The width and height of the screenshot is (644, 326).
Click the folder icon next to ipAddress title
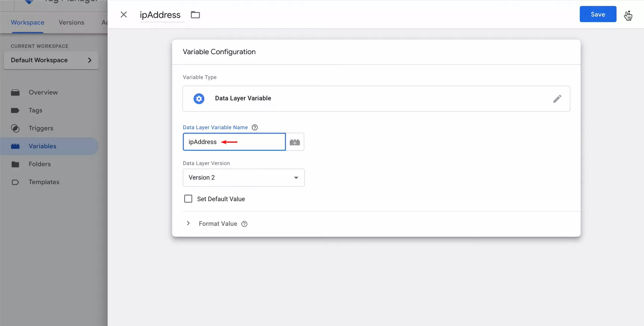(x=195, y=15)
